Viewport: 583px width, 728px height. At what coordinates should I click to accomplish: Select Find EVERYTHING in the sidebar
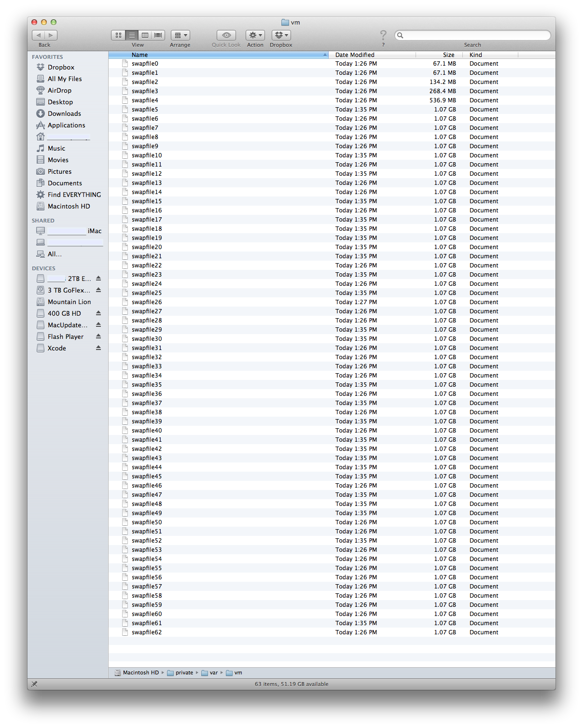(74, 195)
